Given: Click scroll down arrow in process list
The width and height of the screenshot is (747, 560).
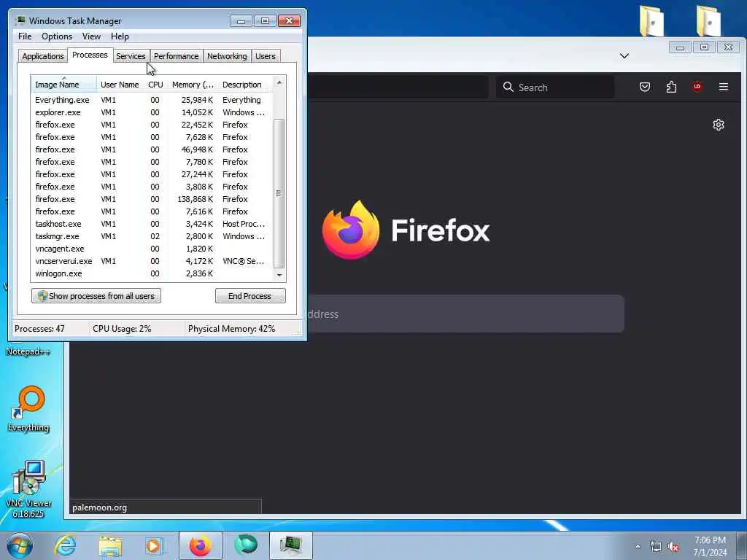Looking at the screenshot, I should (279, 275).
